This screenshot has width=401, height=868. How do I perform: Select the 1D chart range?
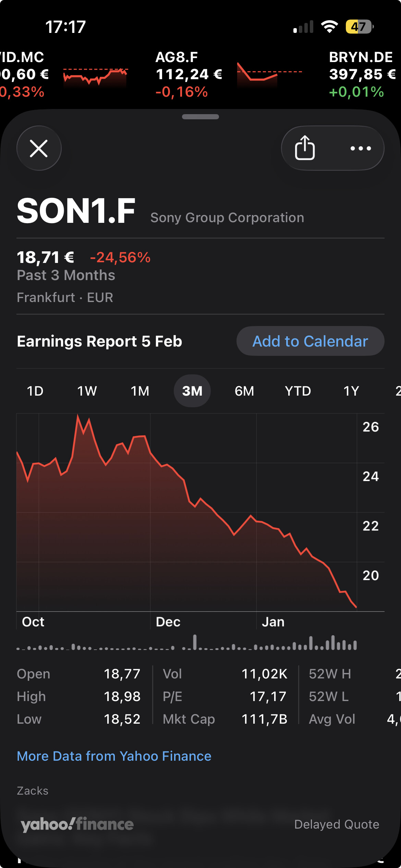pyautogui.click(x=35, y=391)
